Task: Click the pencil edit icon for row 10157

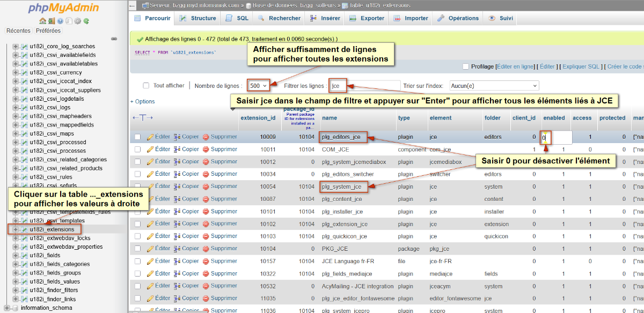Action: pos(150,261)
